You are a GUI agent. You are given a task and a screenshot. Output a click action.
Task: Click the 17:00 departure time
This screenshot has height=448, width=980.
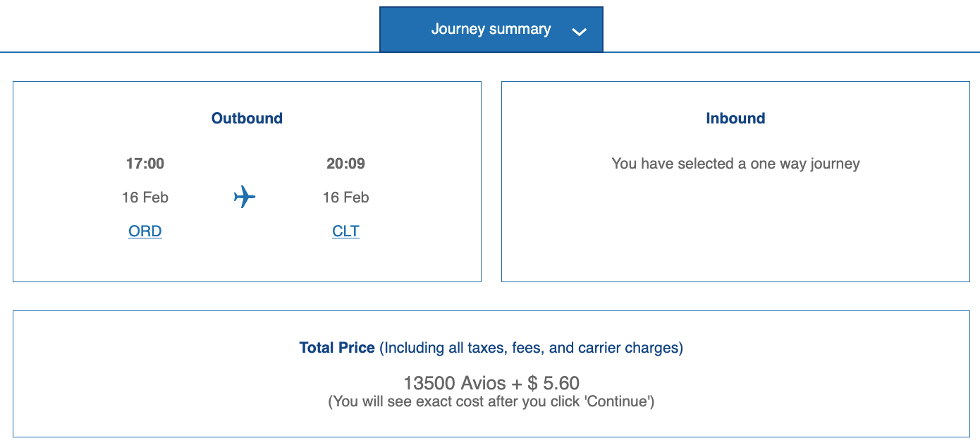145,163
